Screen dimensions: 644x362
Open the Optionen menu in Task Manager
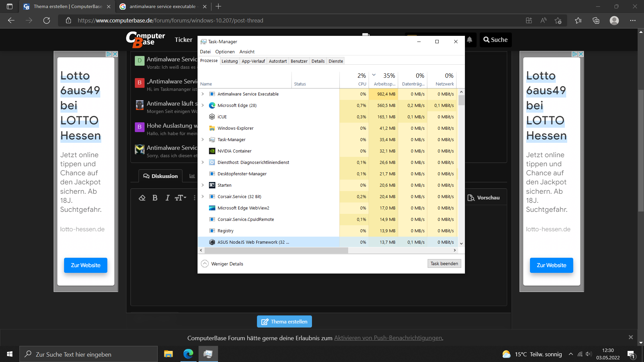pyautogui.click(x=225, y=52)
